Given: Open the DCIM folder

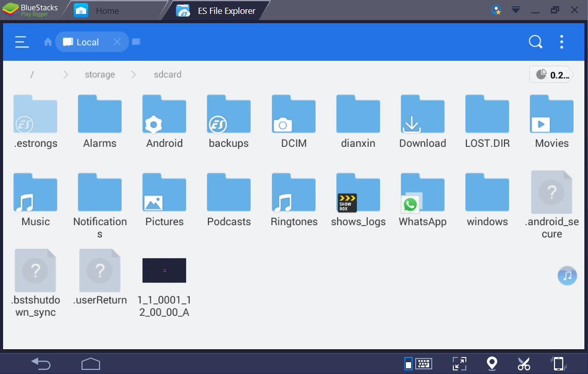Looking at the screenshot, I should pyautogui.click(x=293, y=122).
